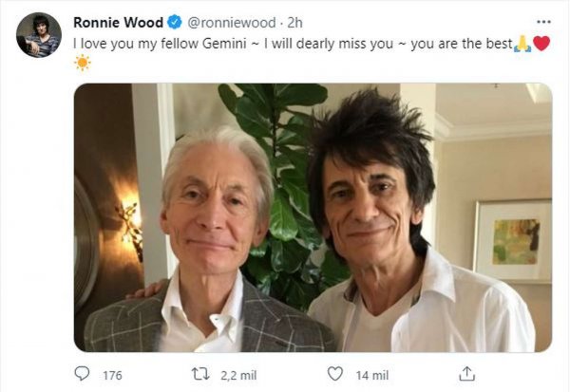Click the 2h tweet timestamp
The image size is (570, 392).
click(x=294, y=23)
